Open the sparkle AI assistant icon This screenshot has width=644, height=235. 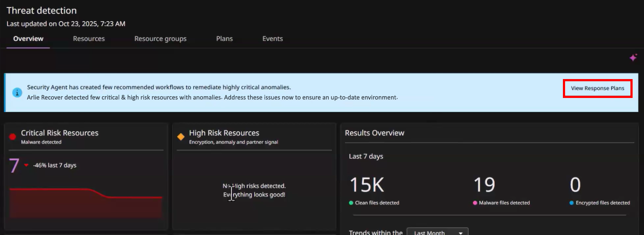pyautogui.click(x=633, y=58)
